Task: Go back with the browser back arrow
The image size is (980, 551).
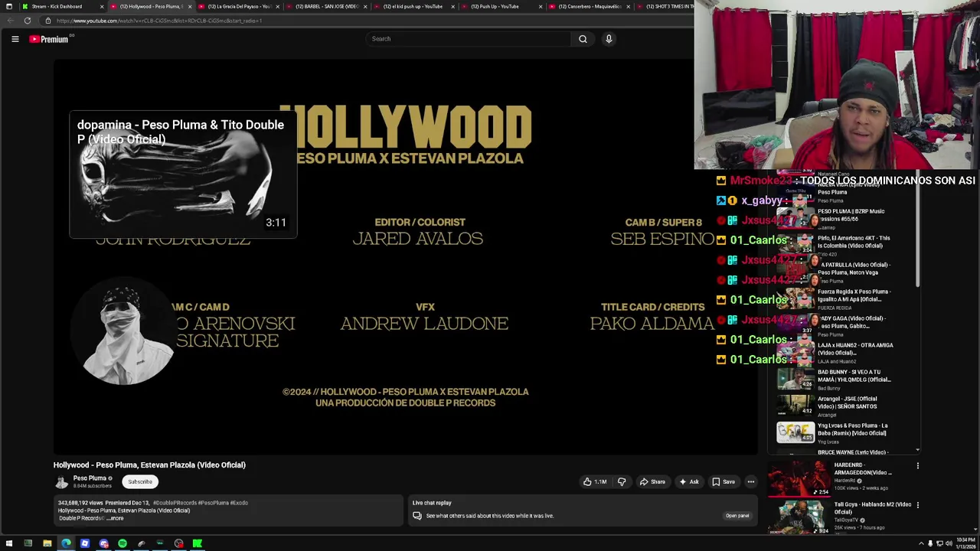Action: [x=9, y=21]
